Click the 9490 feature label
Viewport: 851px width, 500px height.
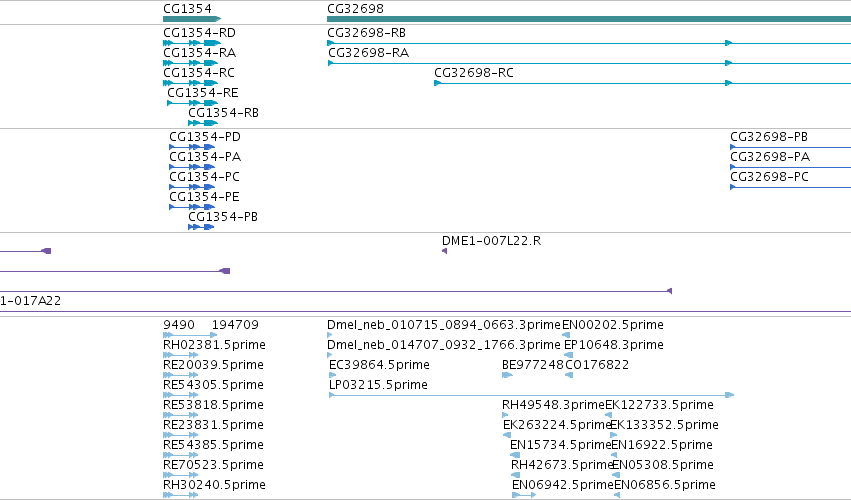click(x=179, y=325)
